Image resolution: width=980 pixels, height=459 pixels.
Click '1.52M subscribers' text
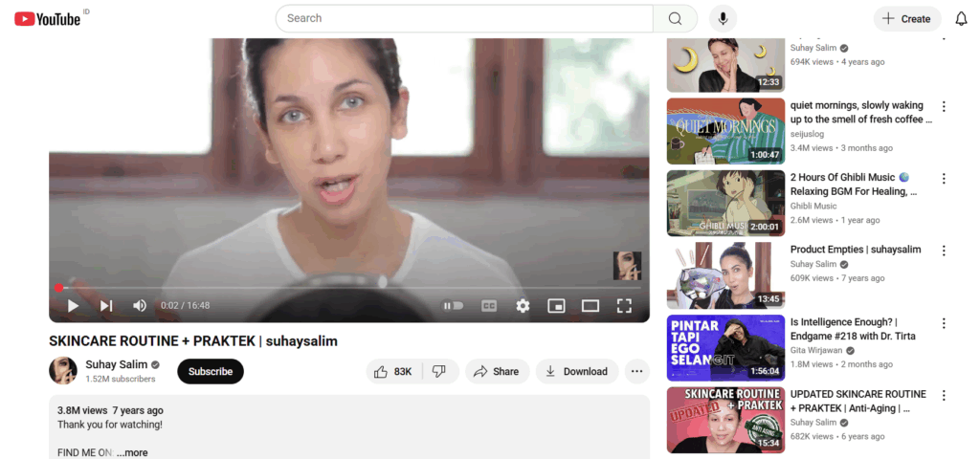[x=121, y=379]
